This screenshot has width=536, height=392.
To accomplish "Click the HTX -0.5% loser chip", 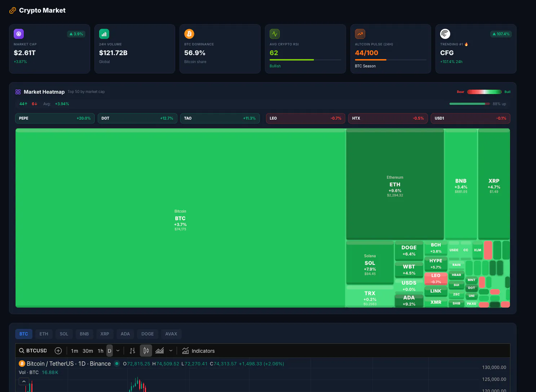I will [x=388, y=118].
